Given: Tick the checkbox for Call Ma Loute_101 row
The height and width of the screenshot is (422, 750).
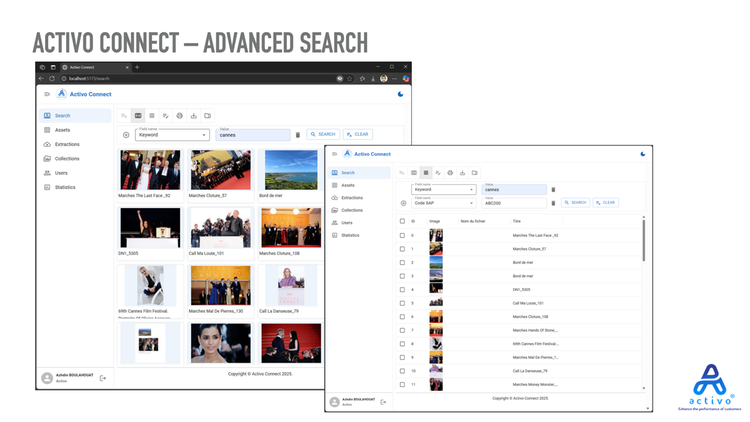Looking at the screenshot, I should (x=402, y=303).
